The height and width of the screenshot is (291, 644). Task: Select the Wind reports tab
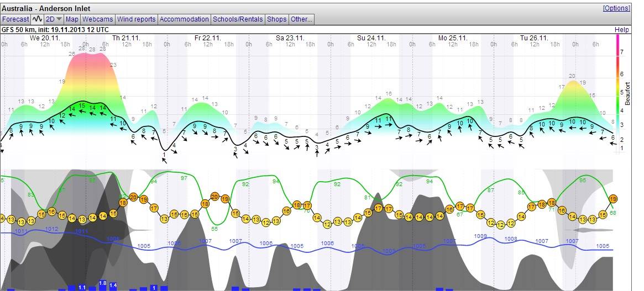[137, 19]
